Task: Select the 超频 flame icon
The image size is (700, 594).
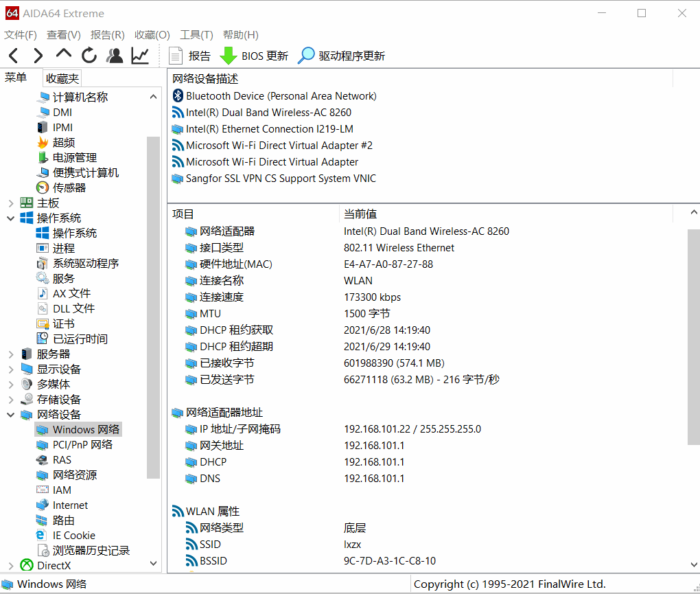Action: pos(43,143)
